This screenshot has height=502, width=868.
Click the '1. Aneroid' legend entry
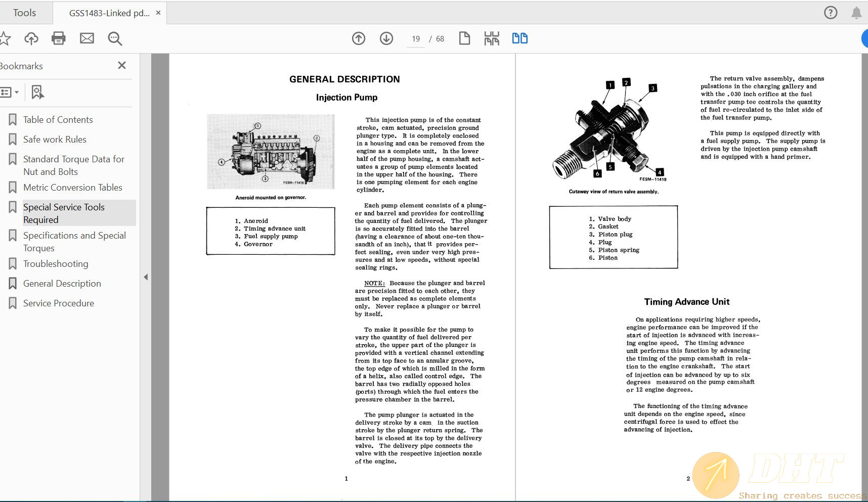click(251, 221)
